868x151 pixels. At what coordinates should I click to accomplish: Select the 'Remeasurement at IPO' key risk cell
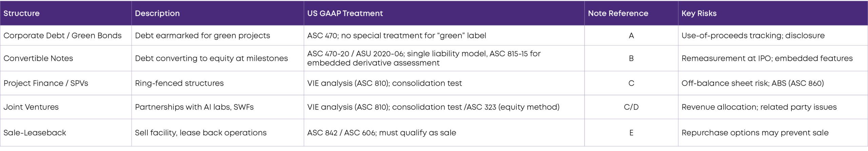click(x=767, y=58)
